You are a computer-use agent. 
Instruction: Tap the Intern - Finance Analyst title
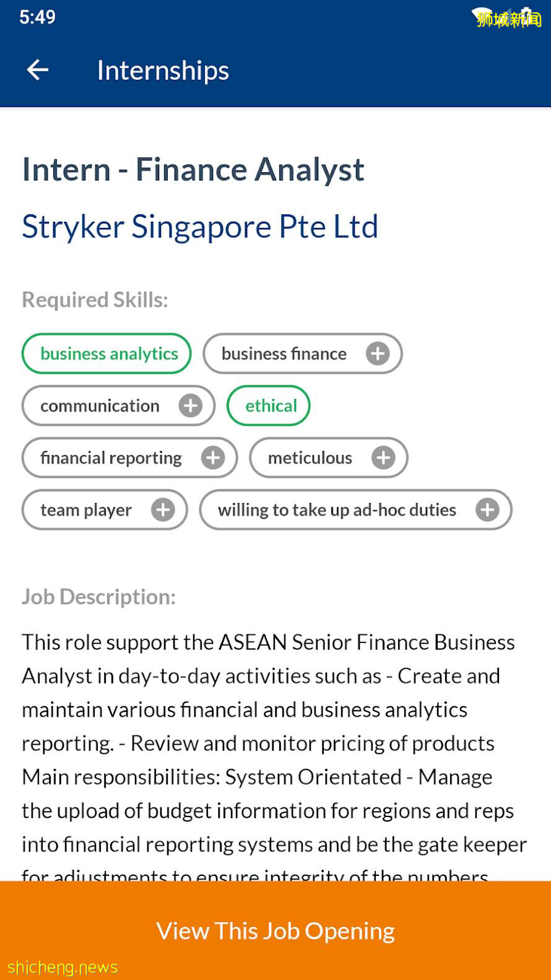tap(193, 170)
